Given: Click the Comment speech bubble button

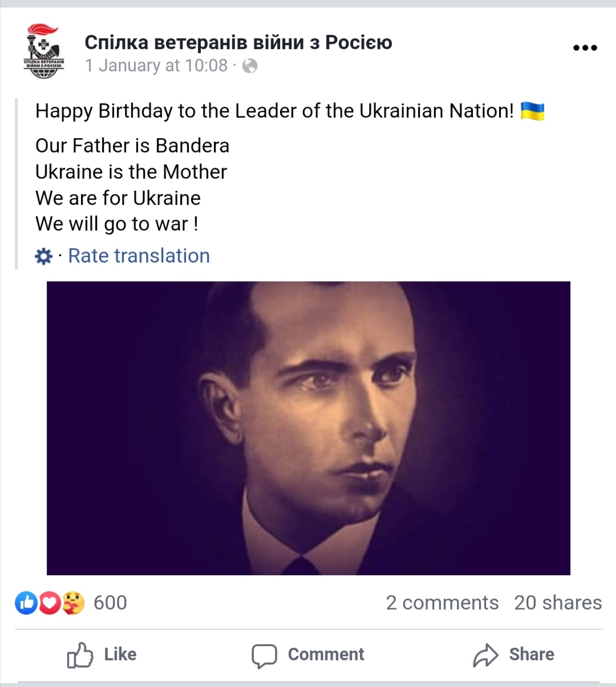Looking at the screenshot, I should [308, 654].
